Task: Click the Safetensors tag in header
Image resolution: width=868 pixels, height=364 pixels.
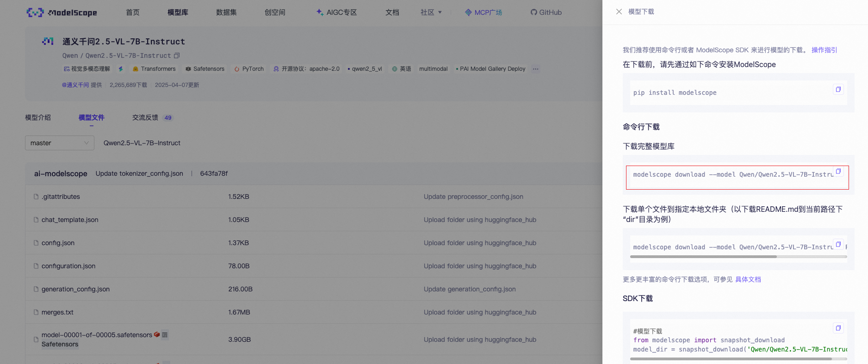Action: (x=205, y=69)
